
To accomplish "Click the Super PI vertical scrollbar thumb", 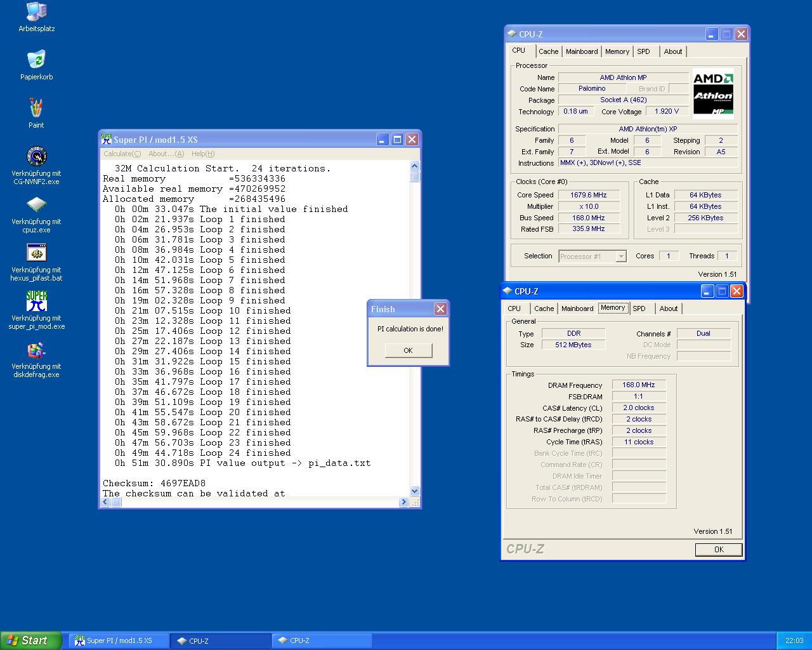I will point(415,176).
